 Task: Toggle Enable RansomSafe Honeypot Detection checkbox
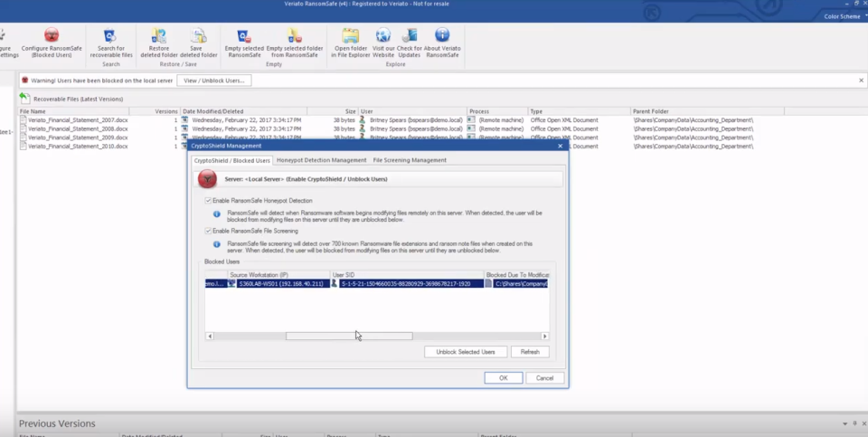(208, 200)
